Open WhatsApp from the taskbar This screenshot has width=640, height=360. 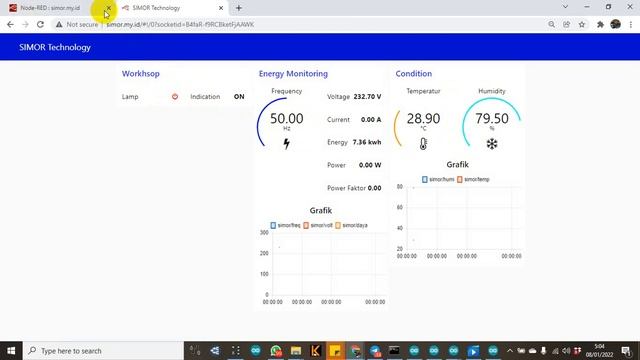(276, 351)
